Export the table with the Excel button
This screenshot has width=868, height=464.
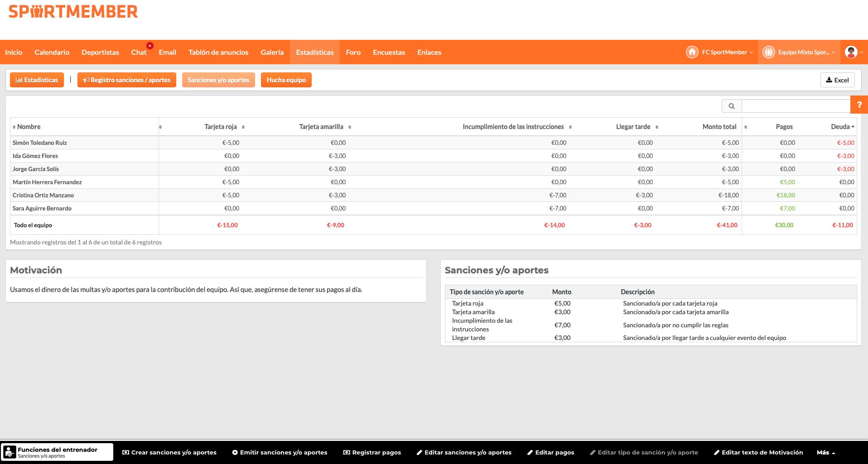(x=837, y=80)
